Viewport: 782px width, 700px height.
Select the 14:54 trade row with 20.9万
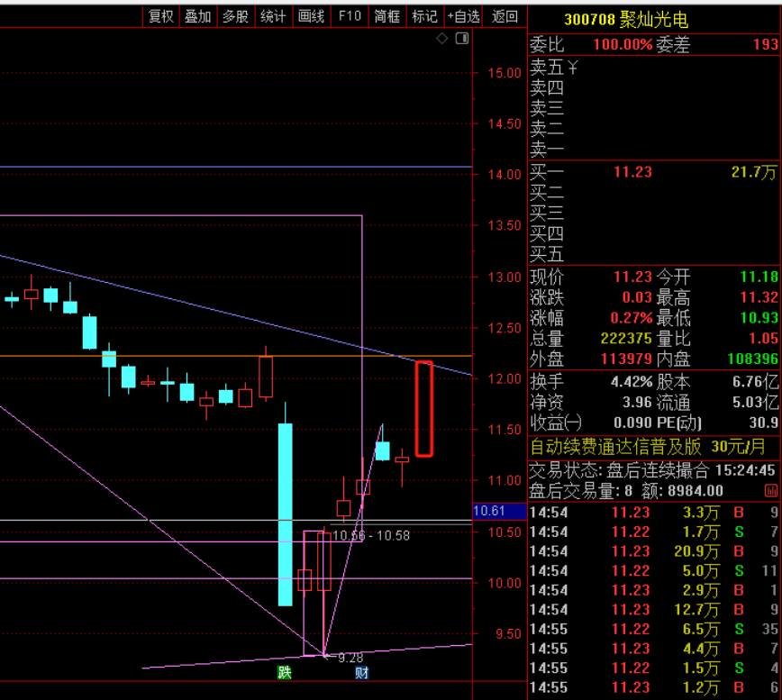pyautogui.click(x=653, y=551)
